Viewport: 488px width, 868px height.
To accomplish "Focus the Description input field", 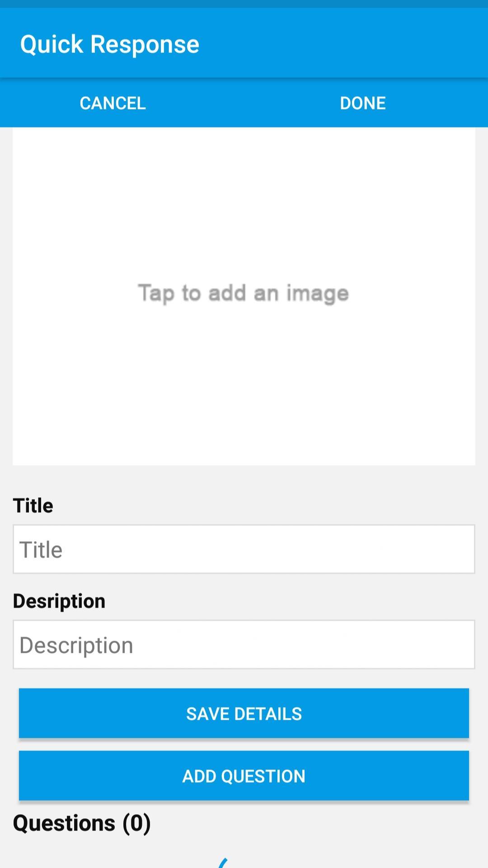I will point(244,645).
